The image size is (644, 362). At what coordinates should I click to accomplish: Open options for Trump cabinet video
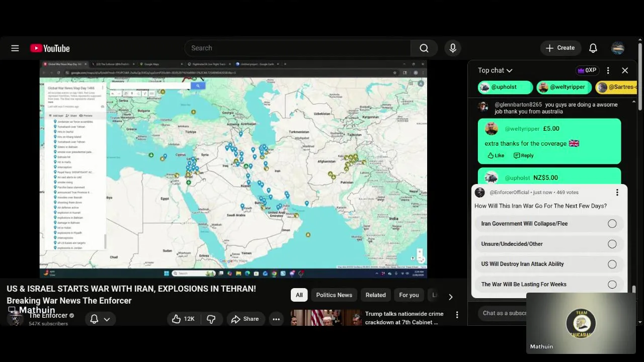[x=457, y=315]
